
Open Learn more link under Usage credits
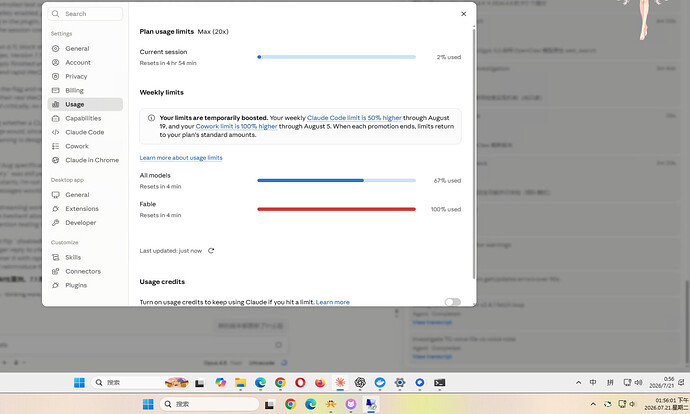(333, 302)
